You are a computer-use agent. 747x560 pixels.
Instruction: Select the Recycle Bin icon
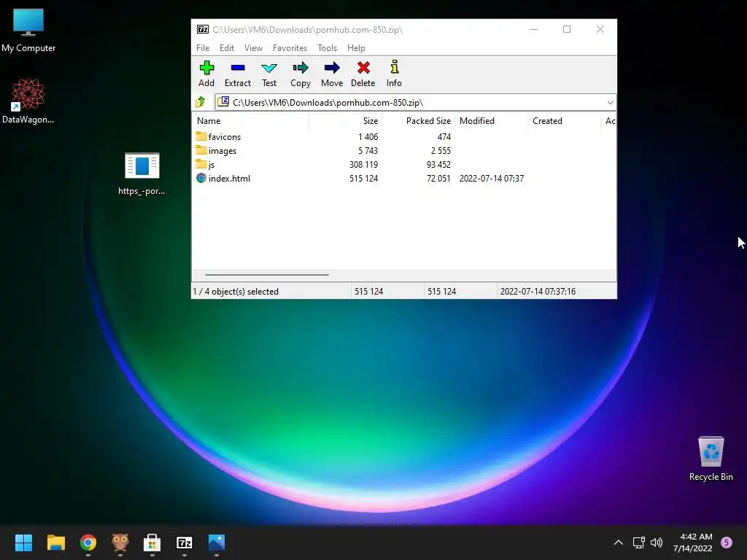[x=711, y=459]
